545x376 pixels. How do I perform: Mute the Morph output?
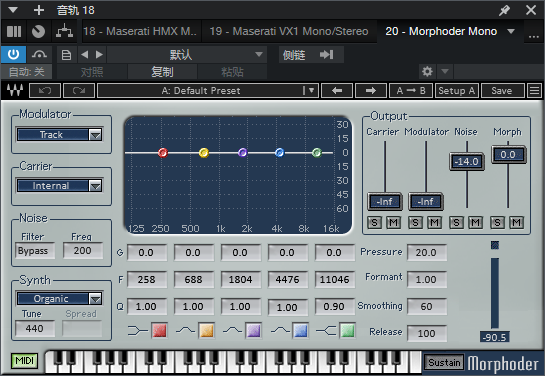pyautogui.click(x=516, y=222)
